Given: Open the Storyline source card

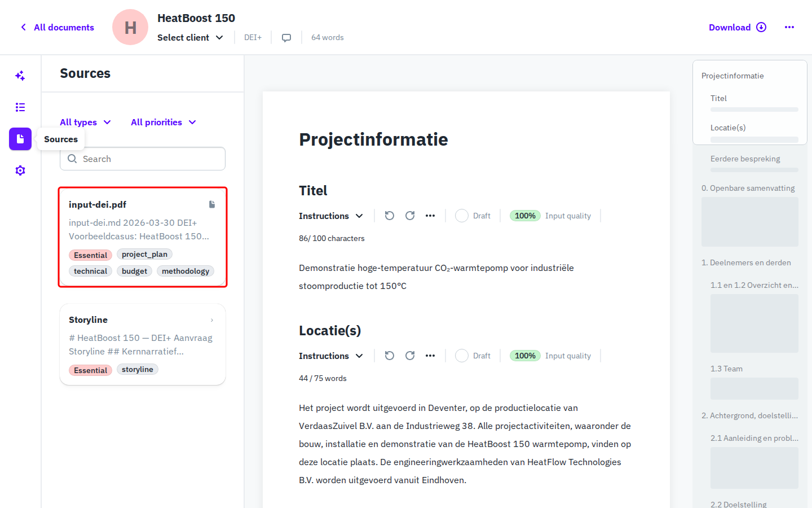Looking at the screenshot, I should point(143,344).
